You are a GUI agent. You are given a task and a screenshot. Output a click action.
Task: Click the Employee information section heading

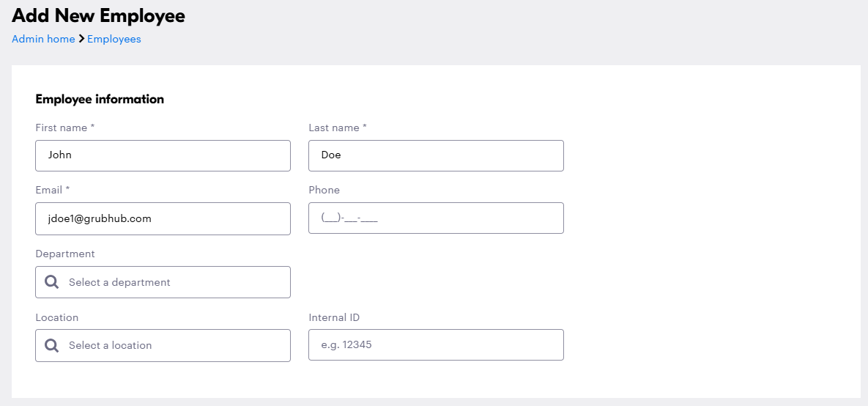pos(100,99)
